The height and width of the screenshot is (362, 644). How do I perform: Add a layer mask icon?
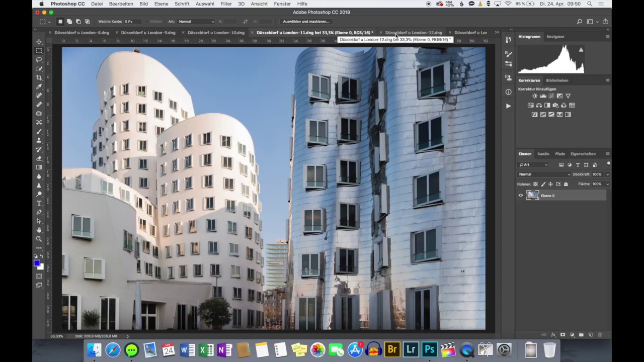coord(562,335)
